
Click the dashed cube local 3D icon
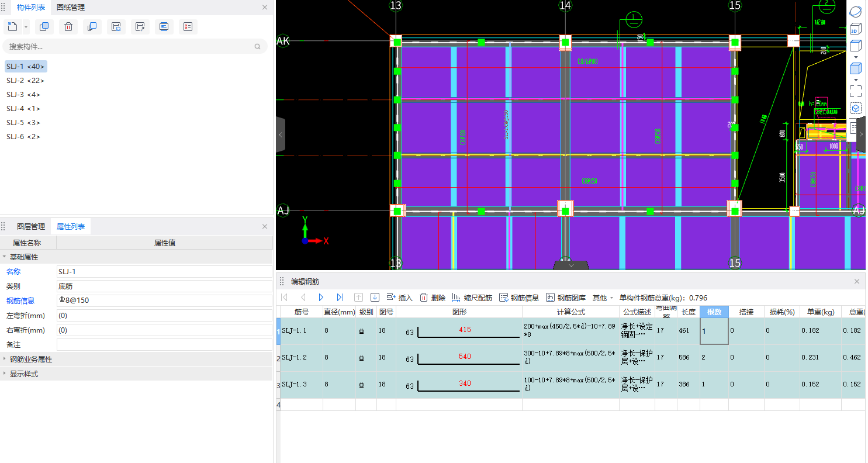click(856, 109)
